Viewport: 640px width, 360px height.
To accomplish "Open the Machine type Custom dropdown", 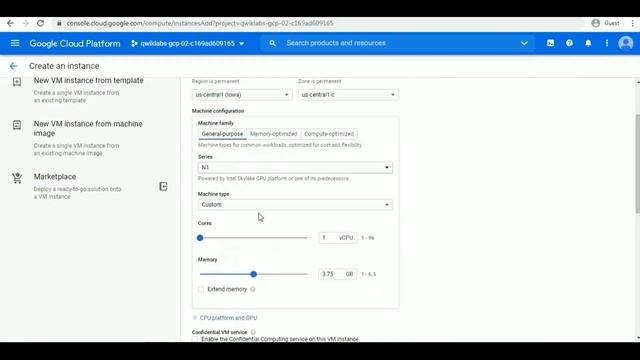I will (295, 204).
